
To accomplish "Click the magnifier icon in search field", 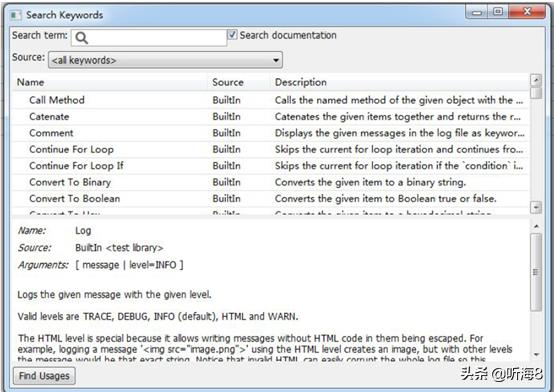I will coord(81,38).
